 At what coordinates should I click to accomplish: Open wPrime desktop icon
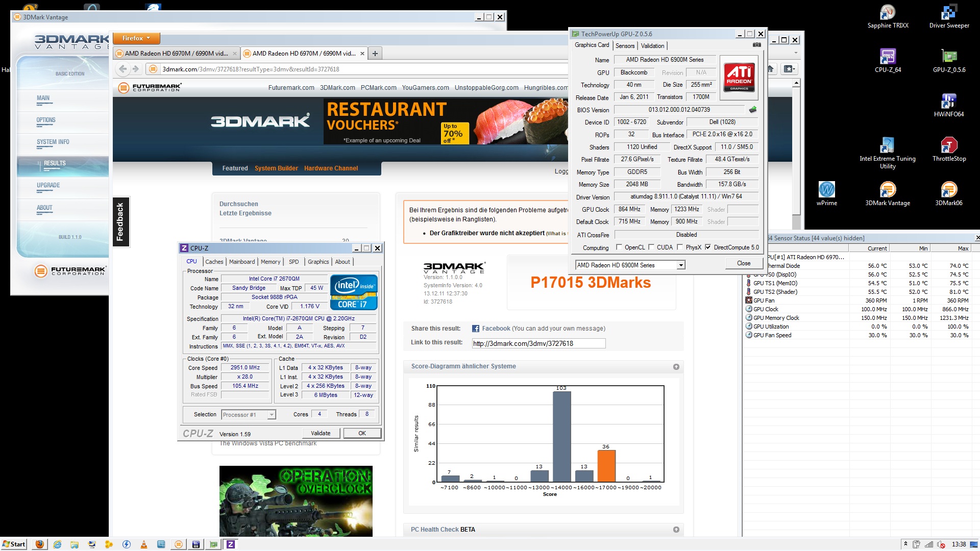pos(826,193)
